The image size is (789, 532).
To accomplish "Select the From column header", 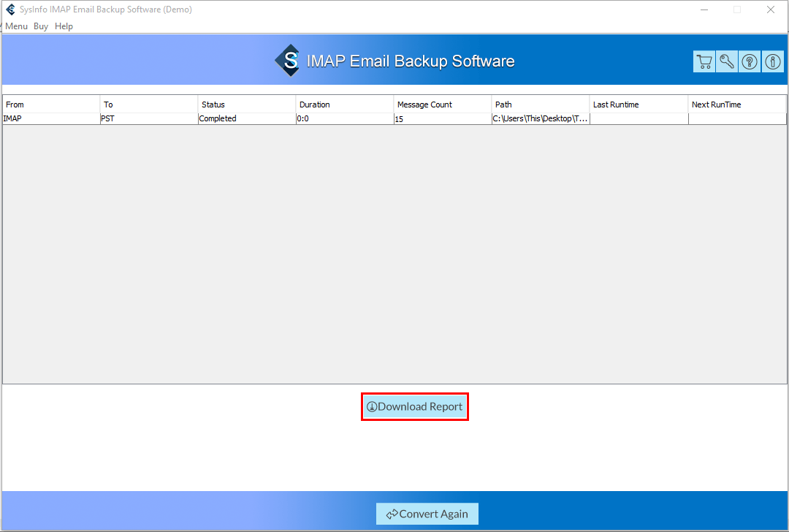I will 50,104.
